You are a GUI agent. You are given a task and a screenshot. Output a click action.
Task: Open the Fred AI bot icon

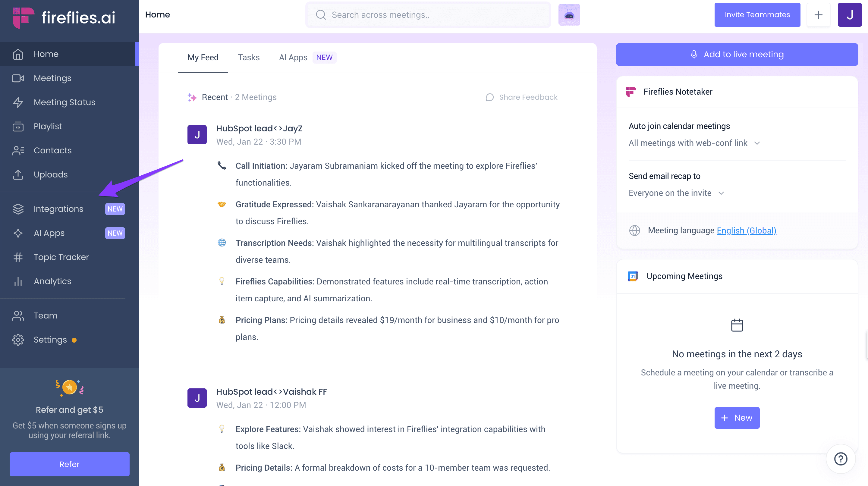pyautogui.click(x=569, y=15)
